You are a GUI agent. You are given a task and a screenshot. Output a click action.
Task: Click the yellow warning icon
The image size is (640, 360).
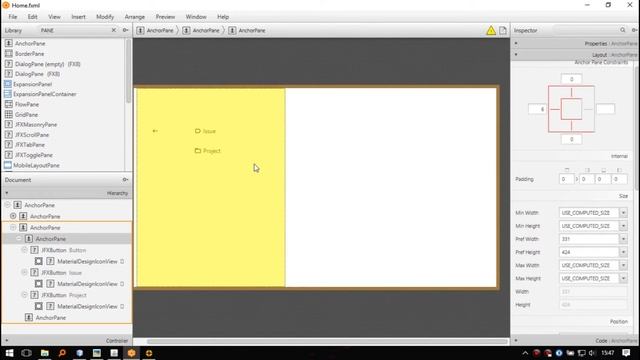(491, 31)
